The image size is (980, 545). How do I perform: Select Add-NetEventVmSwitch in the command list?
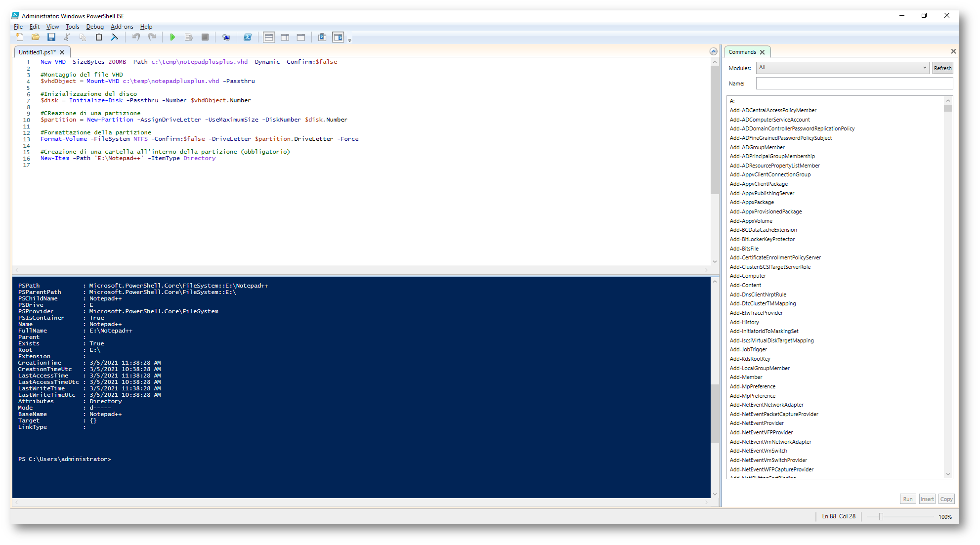(758, 451)
